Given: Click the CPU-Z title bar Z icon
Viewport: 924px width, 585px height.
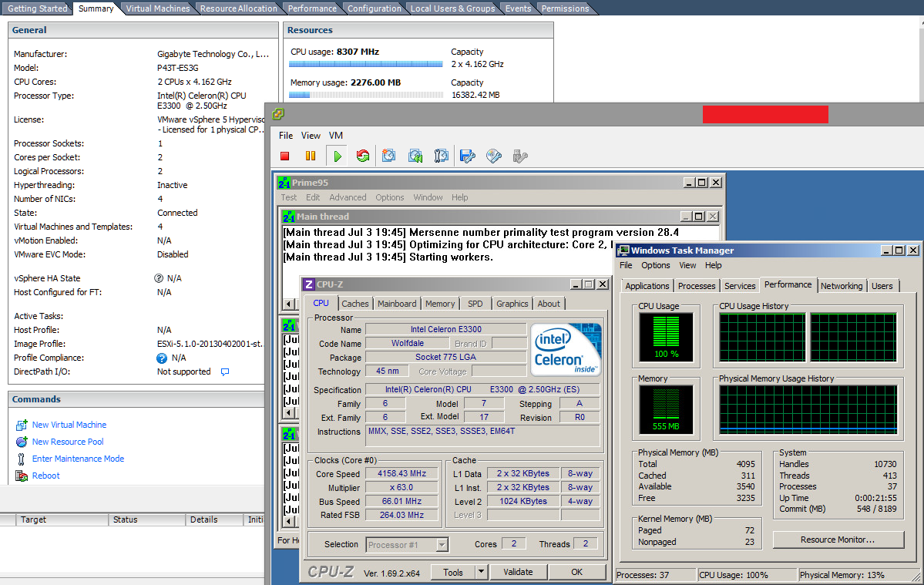Looking at the screenshot, I should [309, 284].
